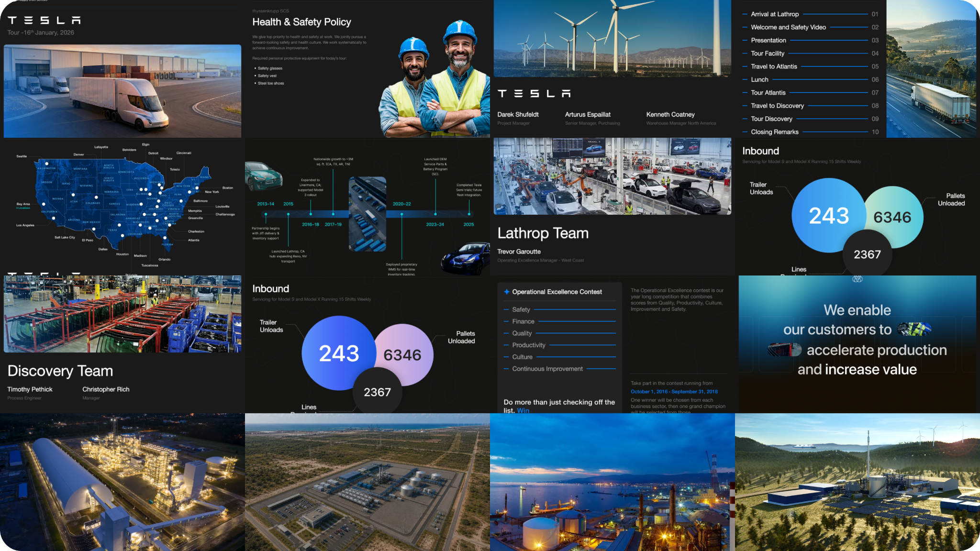
Task: Select the name Trevor Garoutte
Action: [519, 252]
